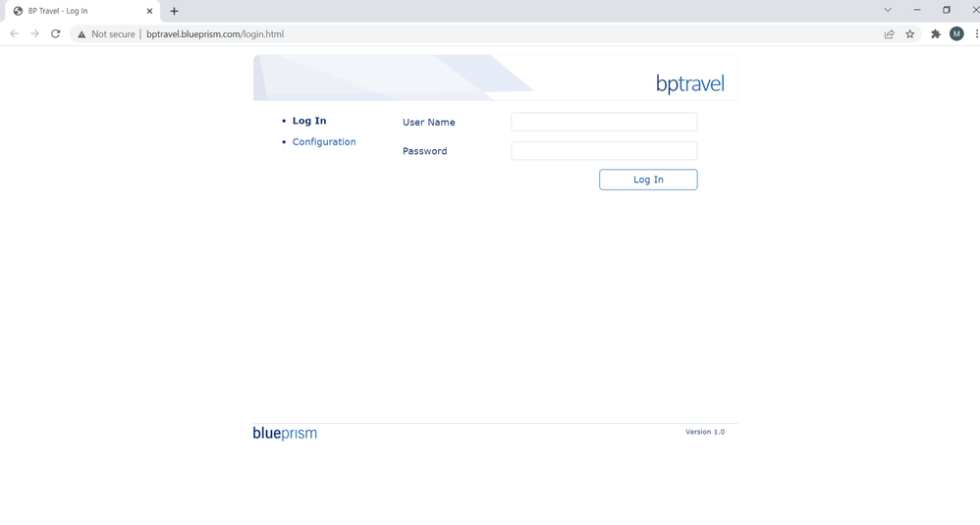Reload the BP Travel page
This screenshot has width=980, height=525.
(56, 33)
